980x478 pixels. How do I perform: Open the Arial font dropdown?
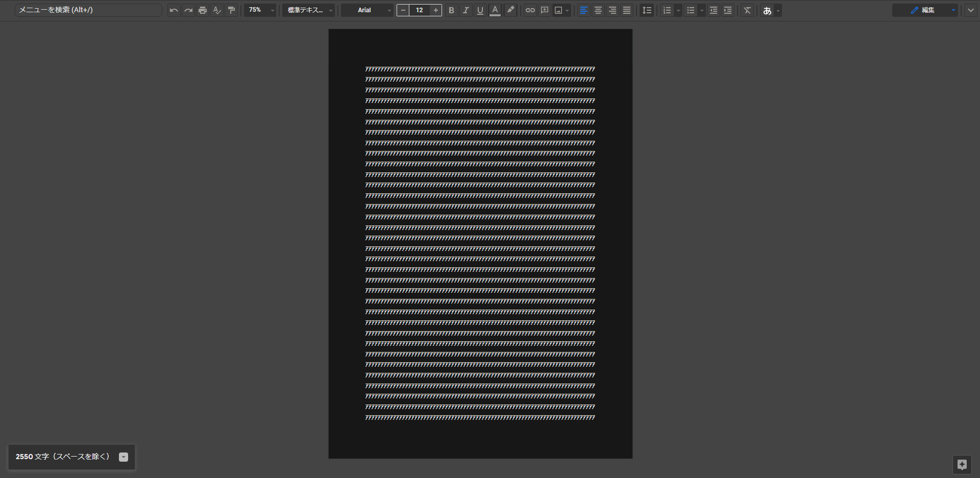coord(367,10)
